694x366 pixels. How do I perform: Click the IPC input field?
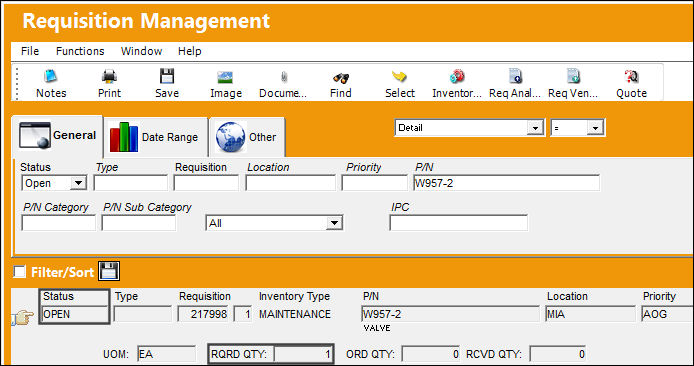point(459,223)
